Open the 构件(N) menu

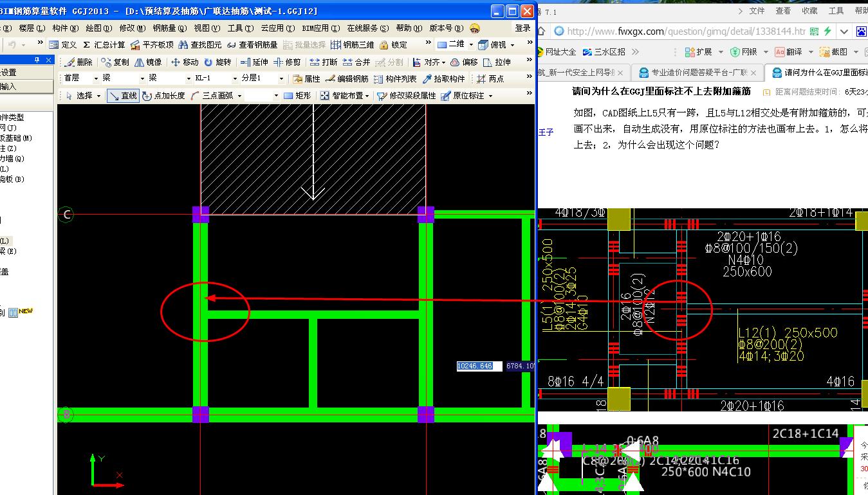click(x=65, y=28)
